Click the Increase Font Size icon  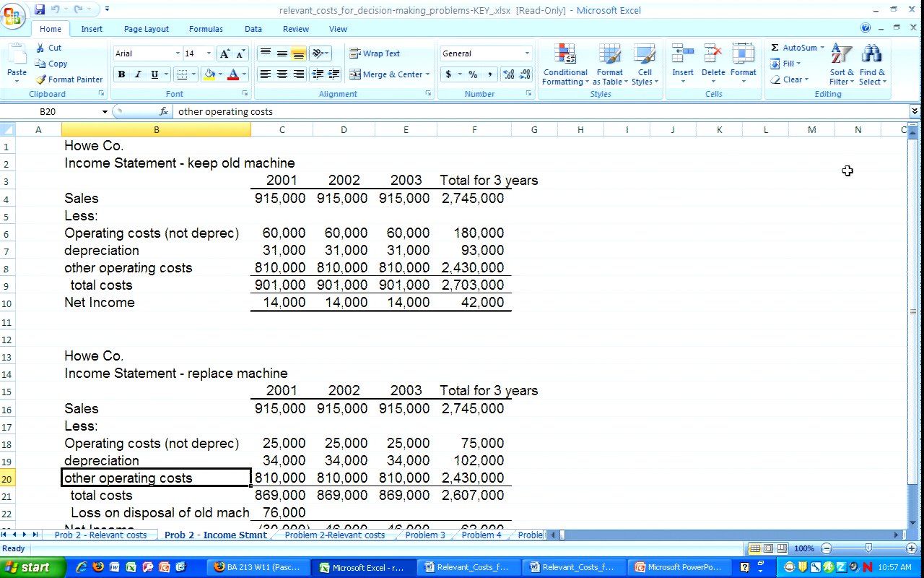click(225, 54)
